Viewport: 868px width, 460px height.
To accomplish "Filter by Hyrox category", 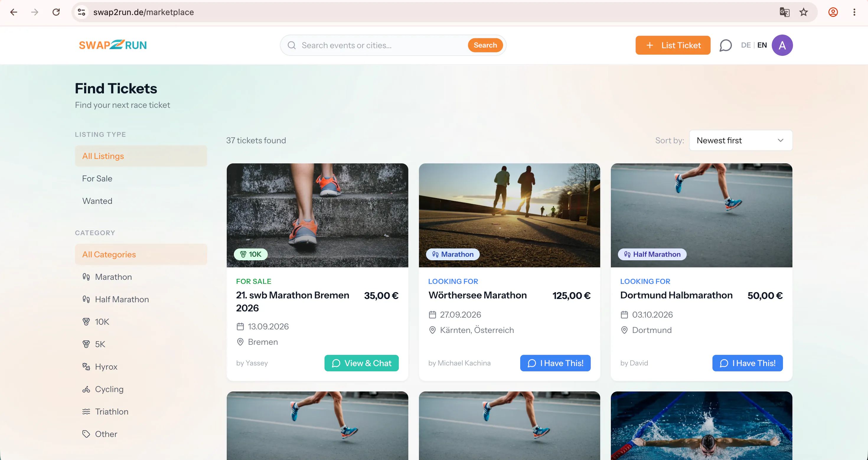I will [141, 367].
